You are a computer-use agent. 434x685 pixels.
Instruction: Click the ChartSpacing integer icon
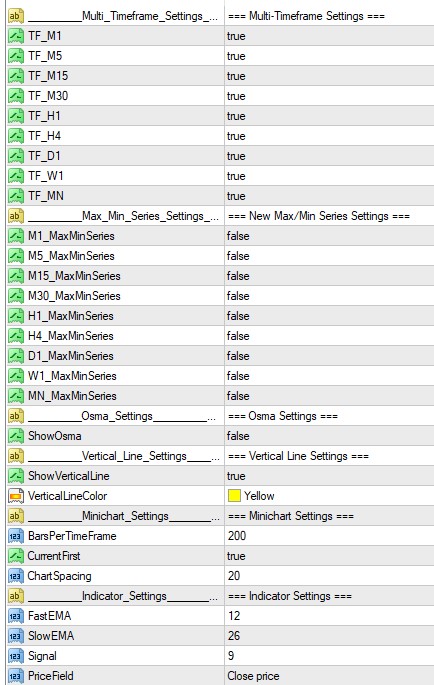[16, 576]
